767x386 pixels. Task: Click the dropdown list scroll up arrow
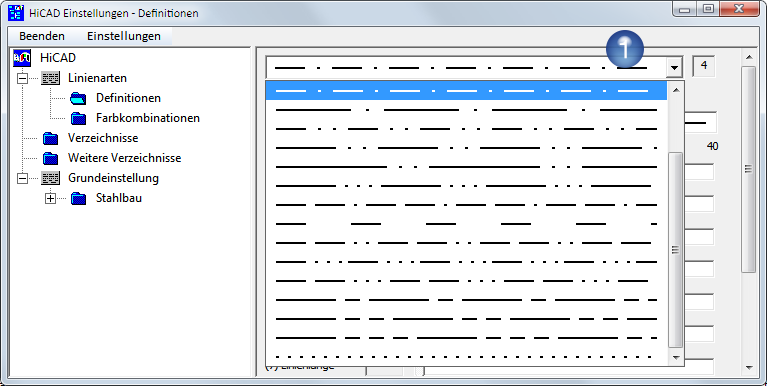tap(676, 90)
